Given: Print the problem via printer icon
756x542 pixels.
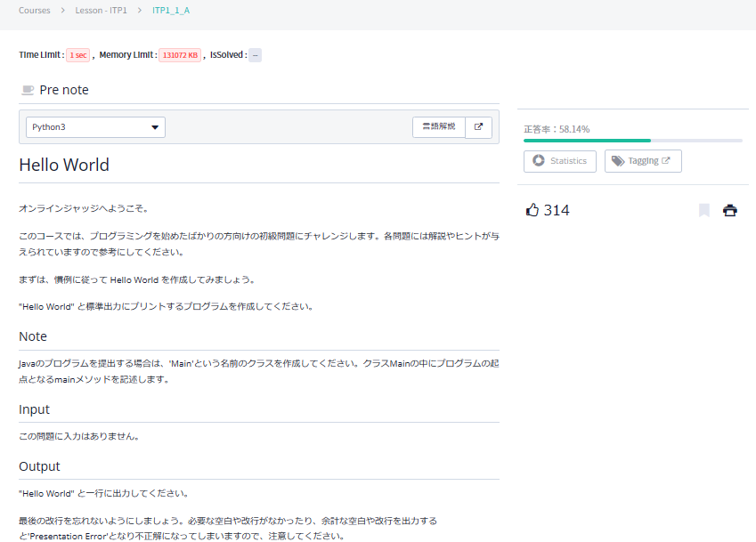Looking at the screenshot, I should [730, 210].
